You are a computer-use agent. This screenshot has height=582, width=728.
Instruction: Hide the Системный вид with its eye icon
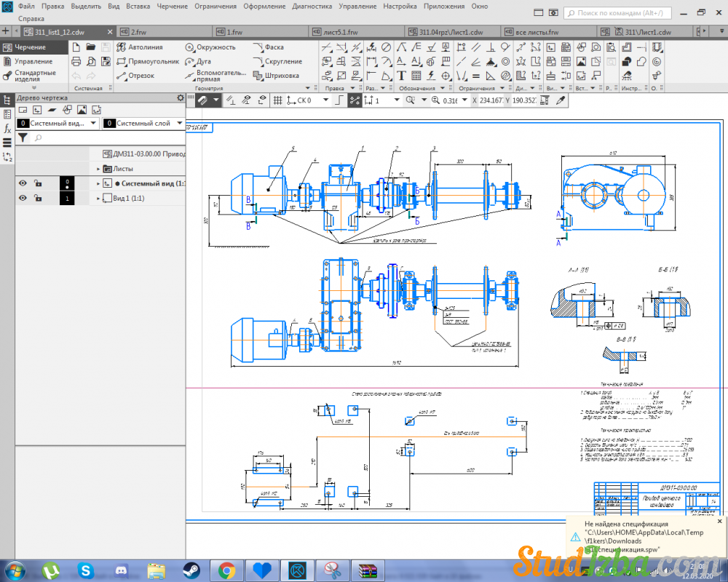tap(23, 183)
